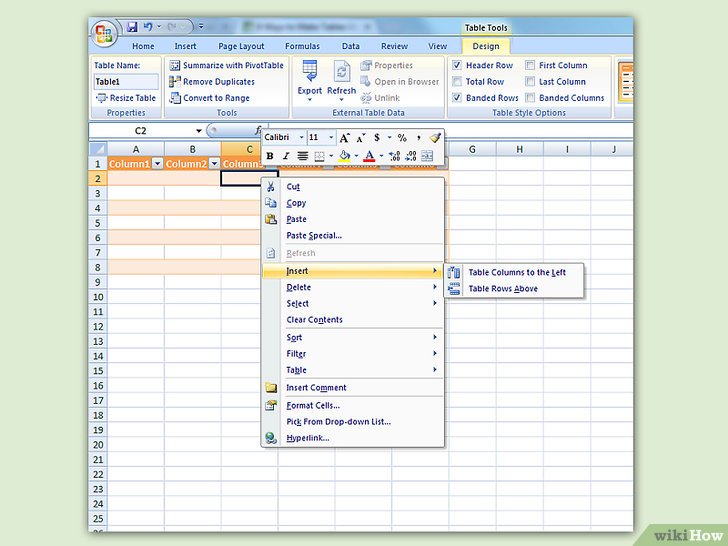Click the Export icon
Screen dimensions: 728x546
point(310,71)
